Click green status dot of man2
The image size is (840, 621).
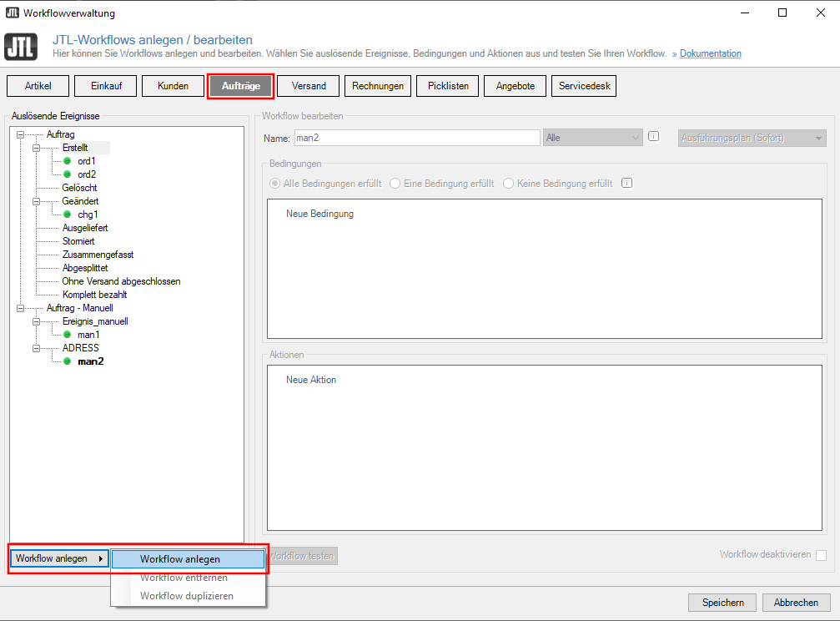[x=68, y=361]
